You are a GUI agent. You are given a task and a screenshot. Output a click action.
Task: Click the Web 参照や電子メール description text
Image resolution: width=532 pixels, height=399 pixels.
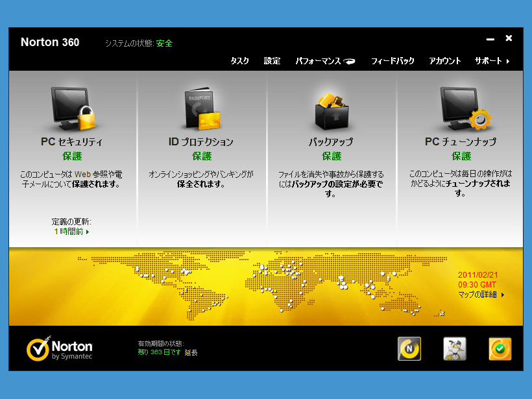tap(71, 179)
